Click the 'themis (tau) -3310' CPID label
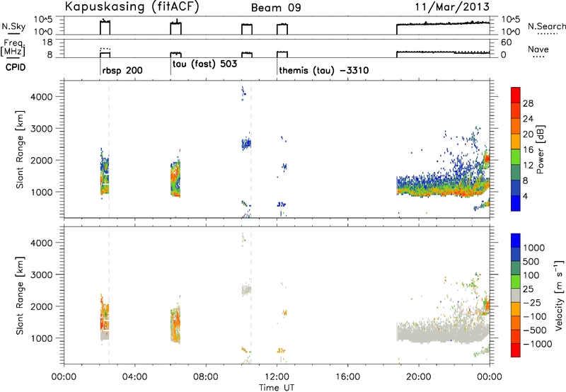The width and height of the screenshot is (566, 392). click(x=324, y=70)
